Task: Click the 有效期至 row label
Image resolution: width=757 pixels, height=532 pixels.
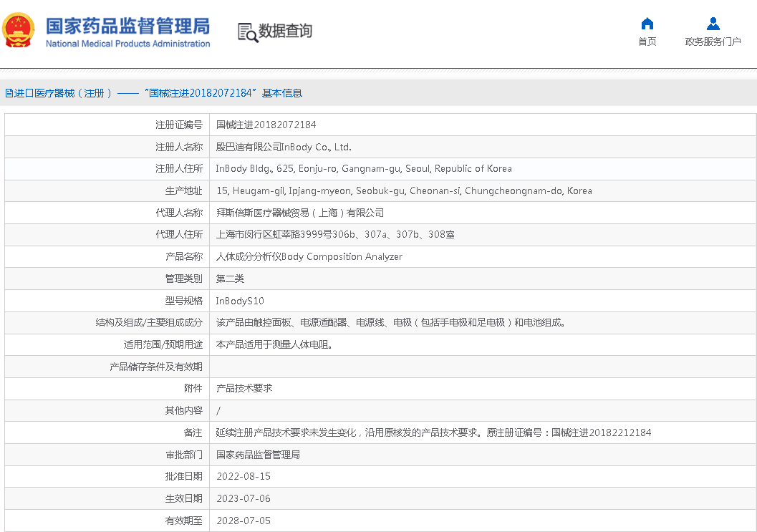Action: [183, 521]
